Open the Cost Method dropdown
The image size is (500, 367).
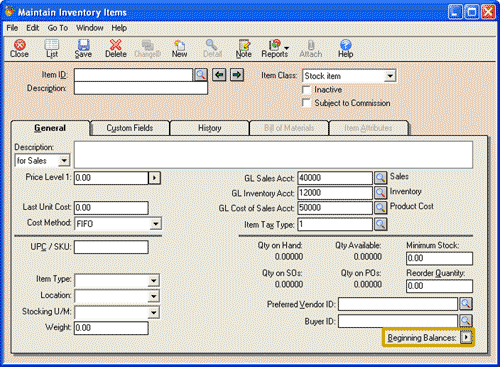[155, 224]
